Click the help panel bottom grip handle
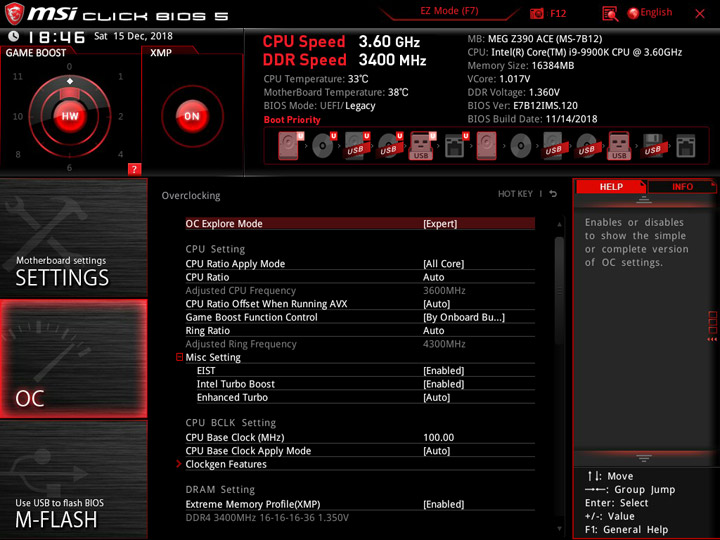Screen dimensions: 720x540 [644, 458]
